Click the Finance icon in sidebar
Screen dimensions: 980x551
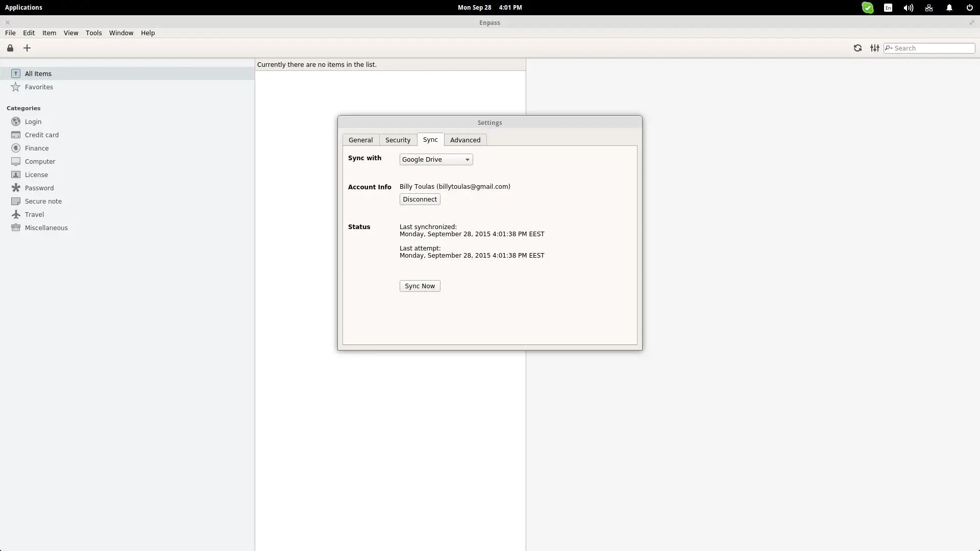16,148
